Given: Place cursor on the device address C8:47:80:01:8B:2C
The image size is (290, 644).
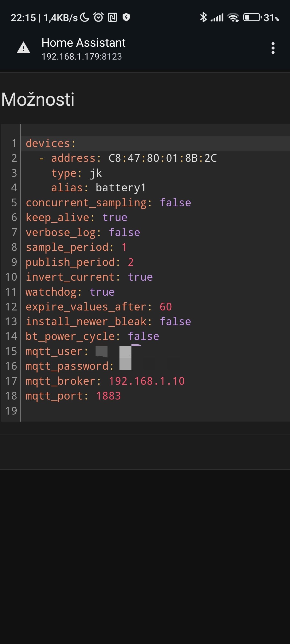Looking at the screenshot, I should (x=162, y=158).
